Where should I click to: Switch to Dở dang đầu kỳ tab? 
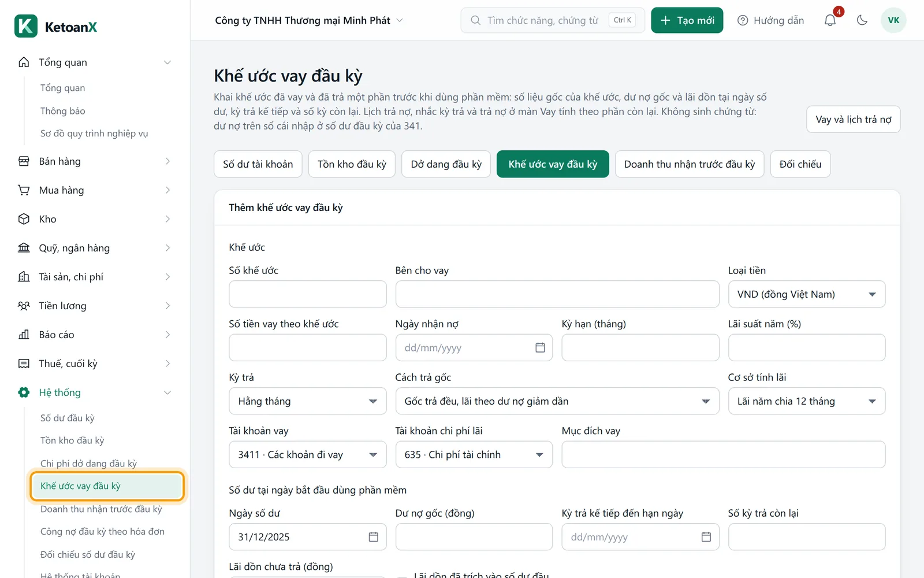tap(446, 164)
